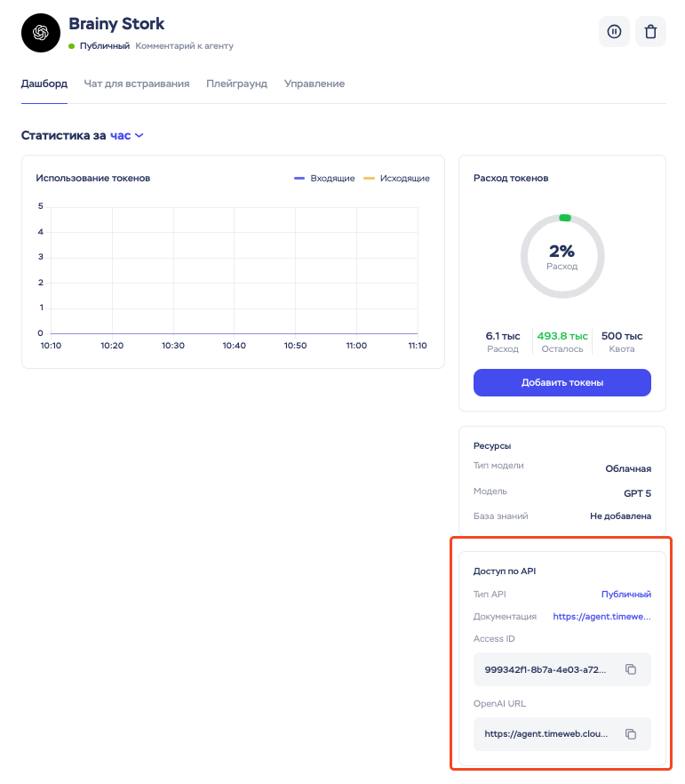Viewport: 685px width, 784px height.
Task: Edit the Комментарий к агенту text
Action: 184,46
